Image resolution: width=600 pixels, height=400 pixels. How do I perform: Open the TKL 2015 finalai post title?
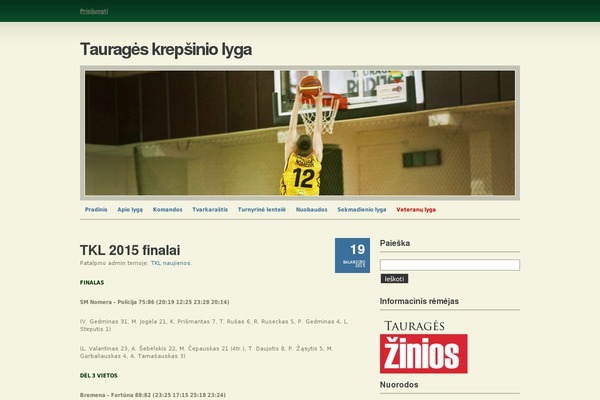tap(130, 250)
